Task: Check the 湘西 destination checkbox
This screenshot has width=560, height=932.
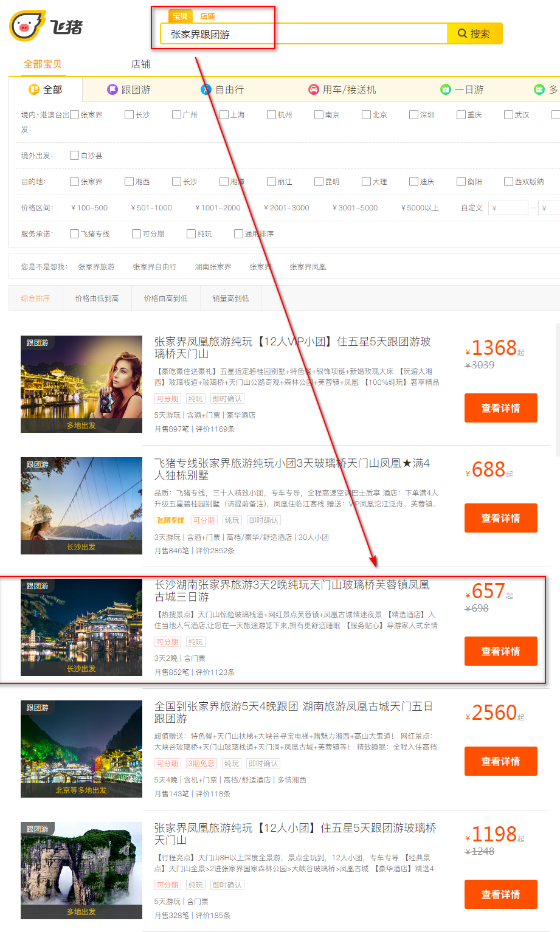Action: tap(129, 181)
